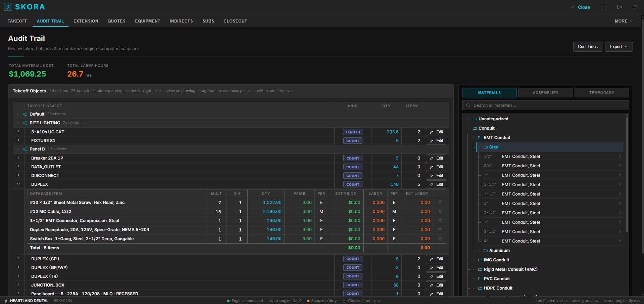Edit the DUPLEX takeoff object
Viewport: 644px width, 304px height.
coord(436,184)
